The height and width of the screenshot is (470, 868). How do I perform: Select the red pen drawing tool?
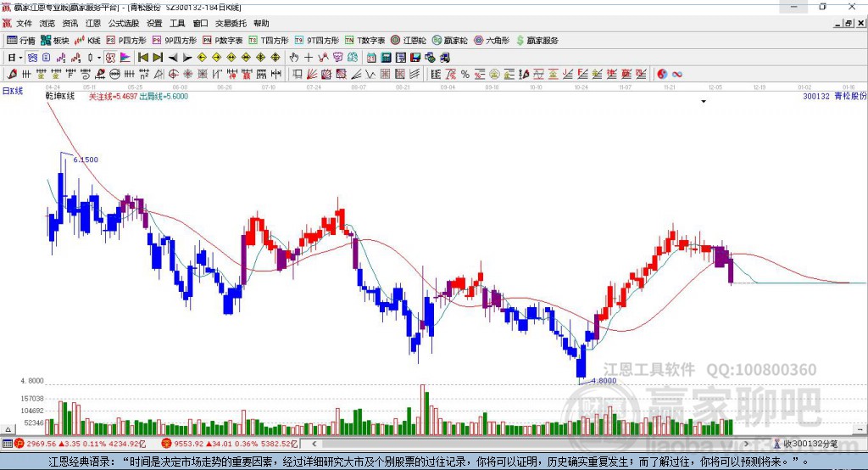[x=12, y=75]
